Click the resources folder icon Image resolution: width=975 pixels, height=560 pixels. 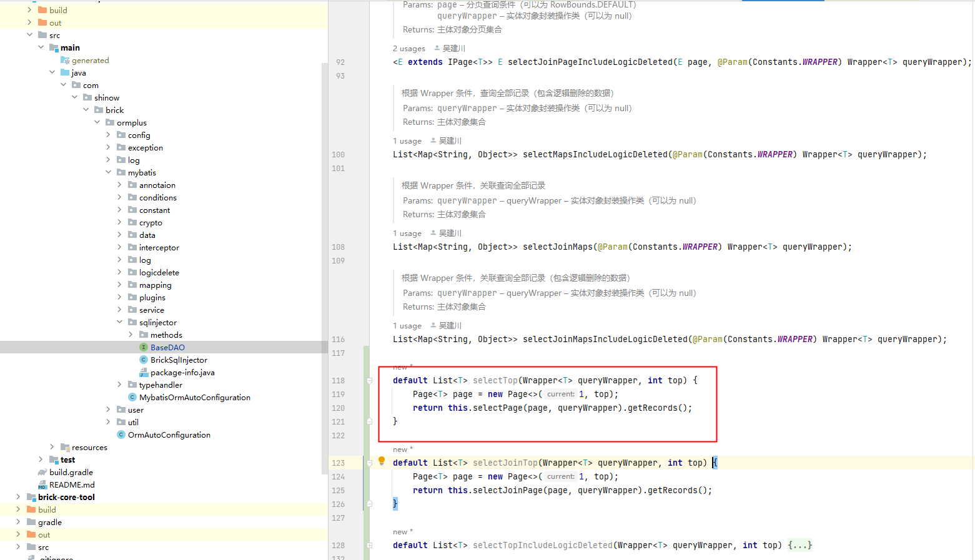(x=64, y=447)
